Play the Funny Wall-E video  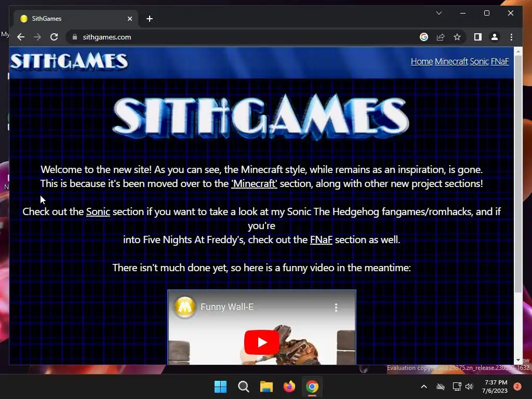point(262,342)
